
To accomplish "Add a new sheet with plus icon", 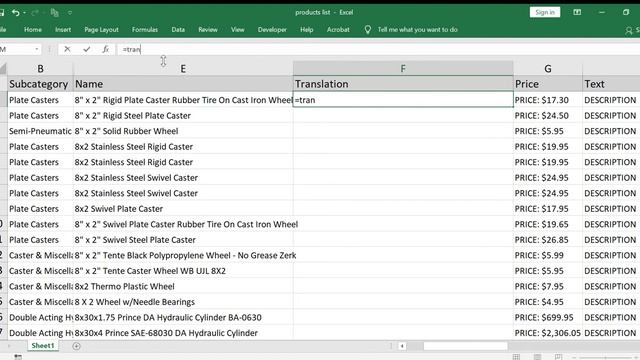I will [76, 346].
